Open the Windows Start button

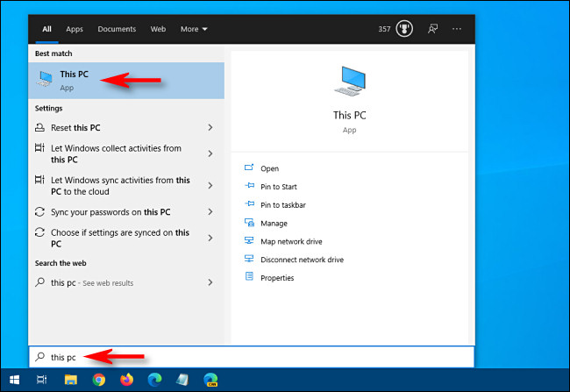click(14, 380)
